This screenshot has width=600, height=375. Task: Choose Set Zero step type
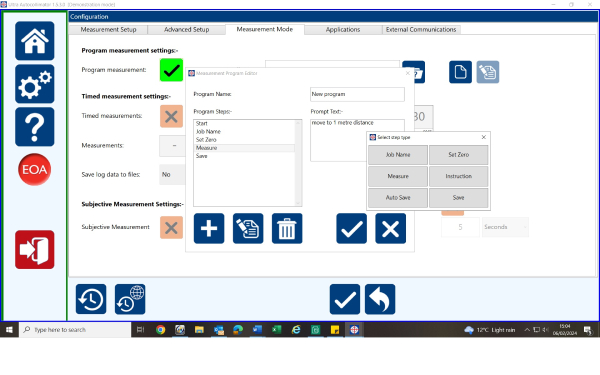coord(458,155)
